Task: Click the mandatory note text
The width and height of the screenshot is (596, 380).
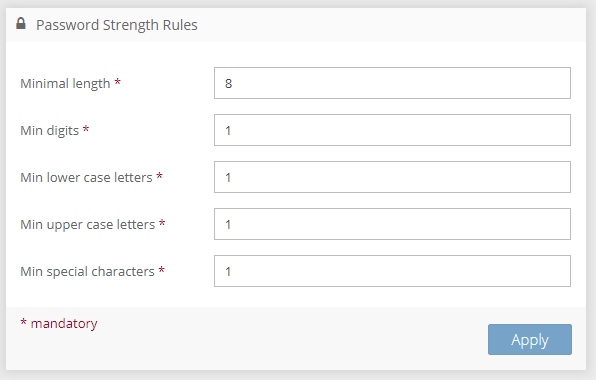Action: point(64,324)
